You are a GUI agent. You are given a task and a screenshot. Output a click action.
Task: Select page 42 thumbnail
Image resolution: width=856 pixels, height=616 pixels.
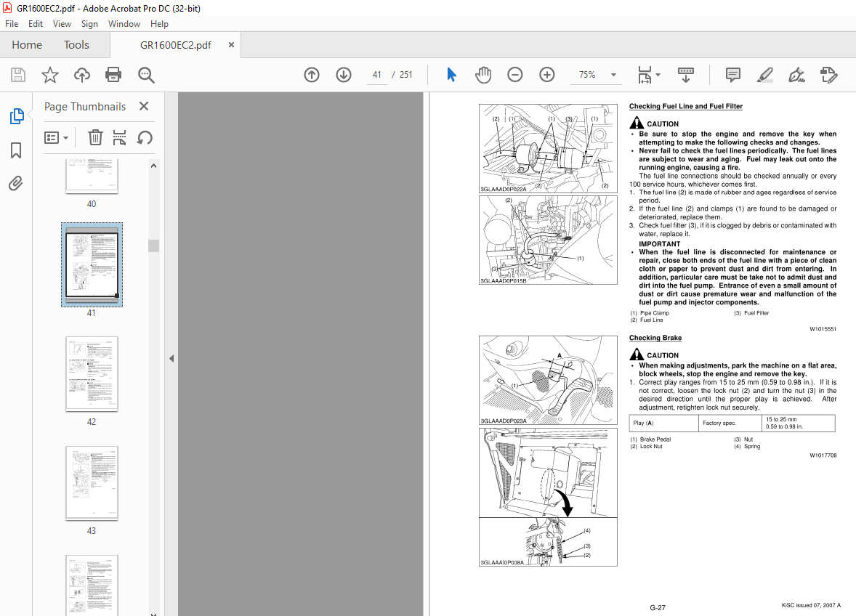[92, 374]
